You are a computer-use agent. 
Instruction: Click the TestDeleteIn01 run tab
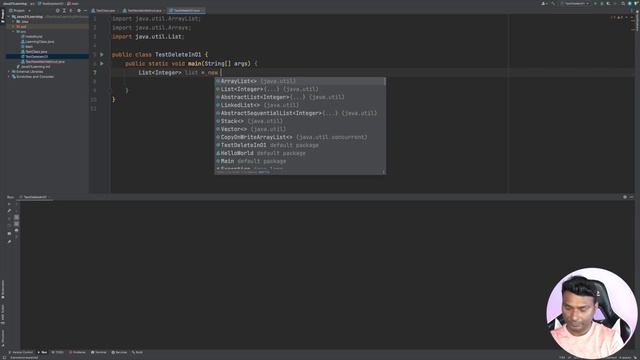[35, 197]
